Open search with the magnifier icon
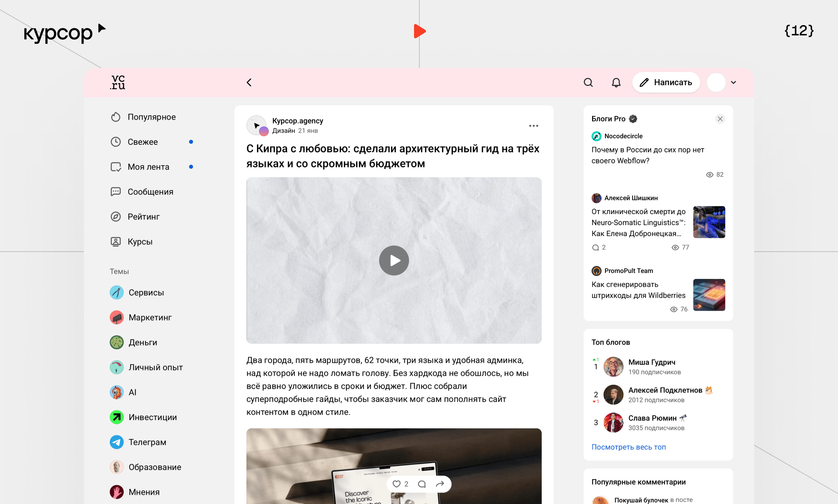This screenshot has width=838, height=504. (x=588, y=82)
